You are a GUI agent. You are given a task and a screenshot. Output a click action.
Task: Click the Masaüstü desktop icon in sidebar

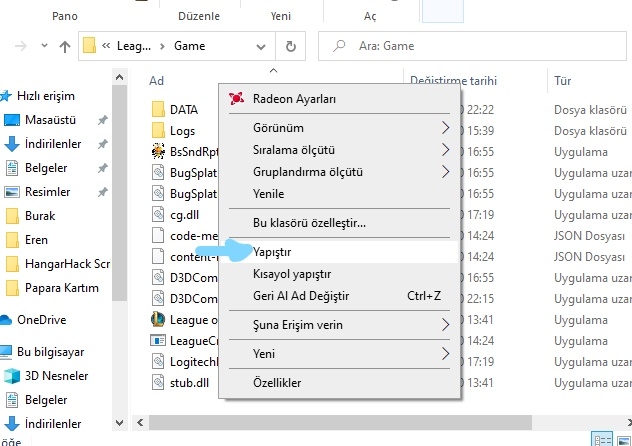12,120
